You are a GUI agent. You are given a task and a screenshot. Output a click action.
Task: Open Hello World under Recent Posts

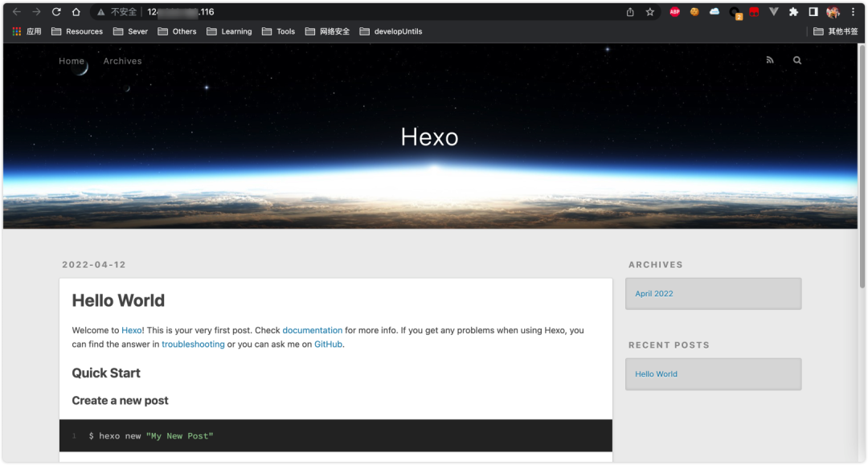pos(656,373)
